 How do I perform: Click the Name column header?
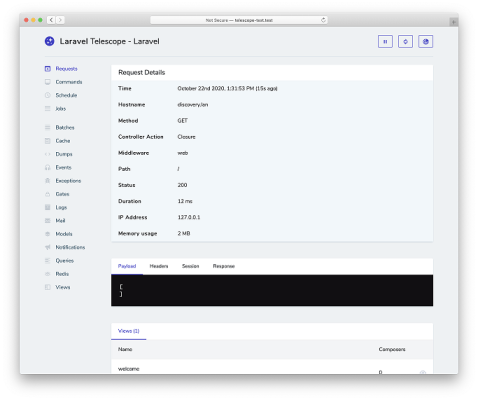(125, 349)
